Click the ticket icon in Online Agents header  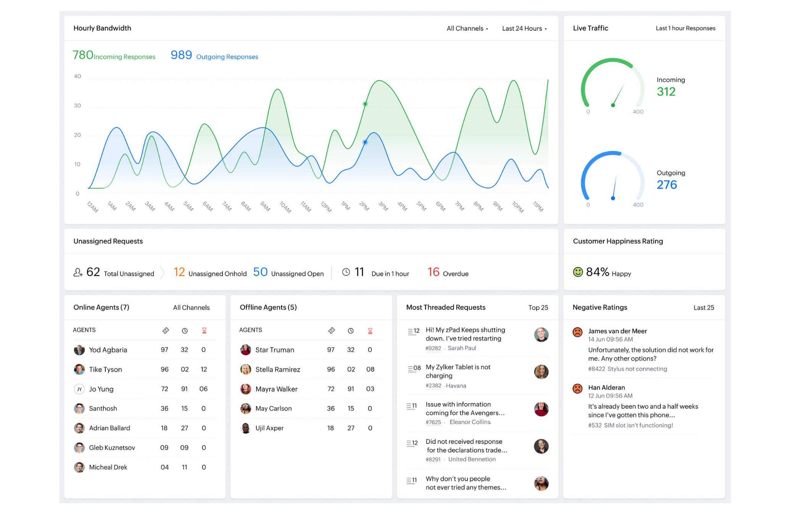166,330
